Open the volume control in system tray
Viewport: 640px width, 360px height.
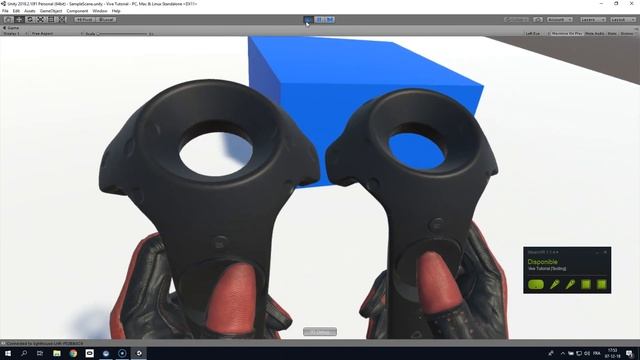(x=587, y=353)
